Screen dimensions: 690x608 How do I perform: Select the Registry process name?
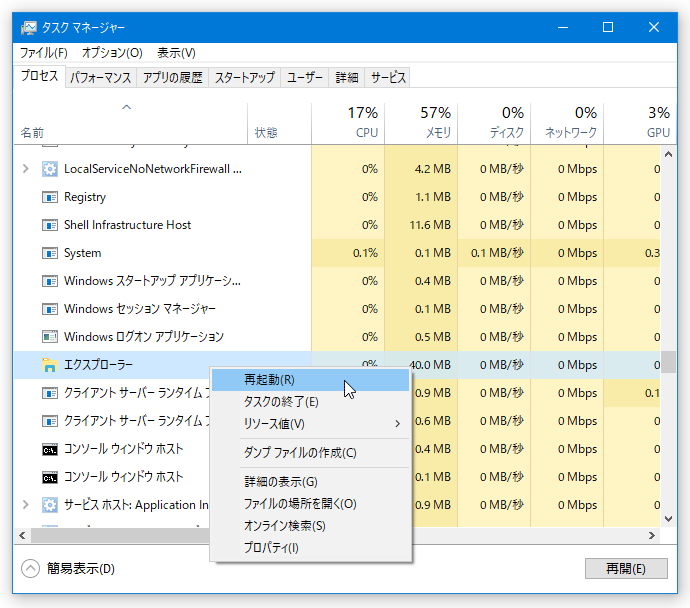point(85,197)
